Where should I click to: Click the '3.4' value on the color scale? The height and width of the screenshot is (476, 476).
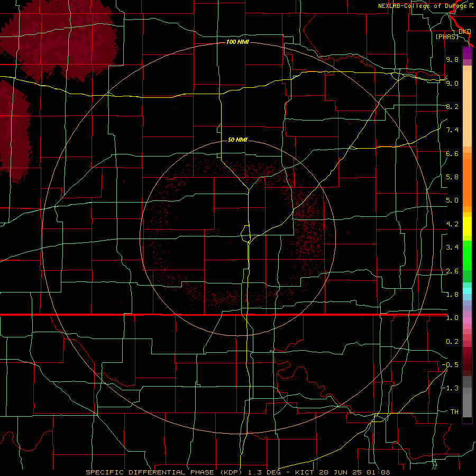452,248
